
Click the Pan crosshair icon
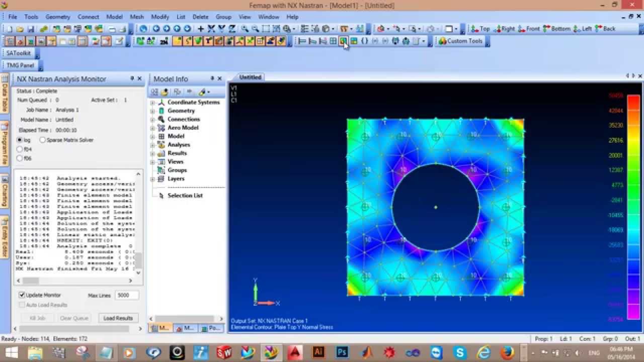(201, 29)
